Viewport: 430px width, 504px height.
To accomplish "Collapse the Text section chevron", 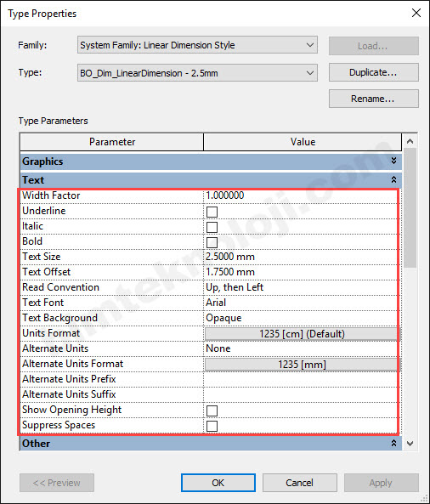I will 393,179.
